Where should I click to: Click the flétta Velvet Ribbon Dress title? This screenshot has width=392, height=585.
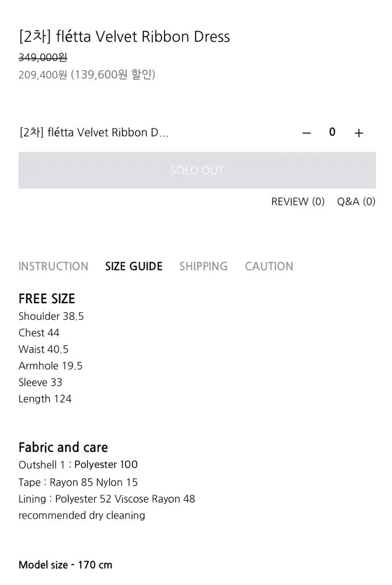click(x=124, y=37)
